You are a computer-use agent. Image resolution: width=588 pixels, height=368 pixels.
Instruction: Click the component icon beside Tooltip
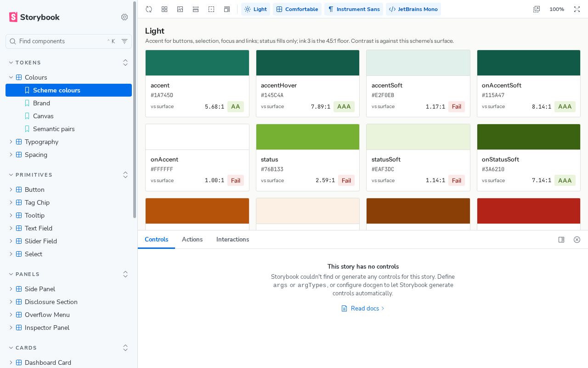tap(19, 215)
